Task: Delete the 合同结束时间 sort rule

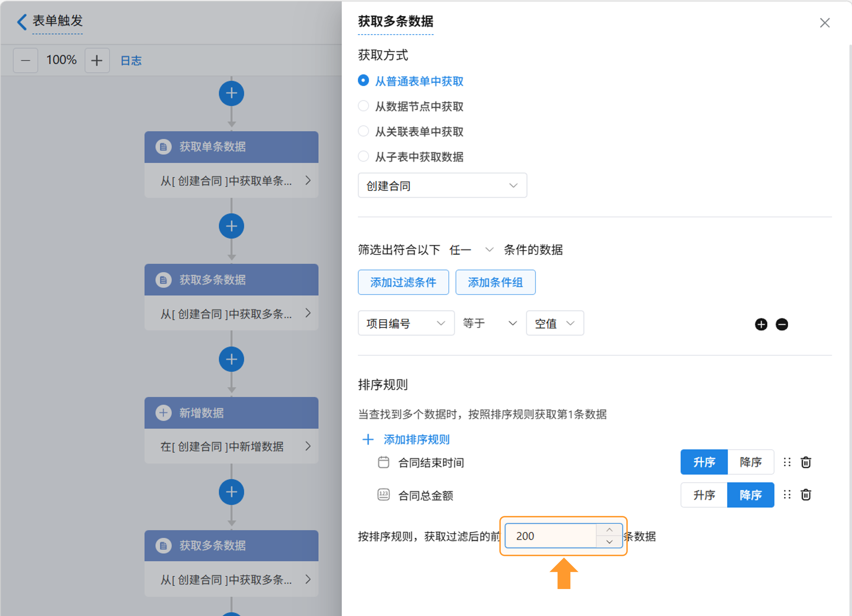Action: pyautogui.click(x=806, y=462)
